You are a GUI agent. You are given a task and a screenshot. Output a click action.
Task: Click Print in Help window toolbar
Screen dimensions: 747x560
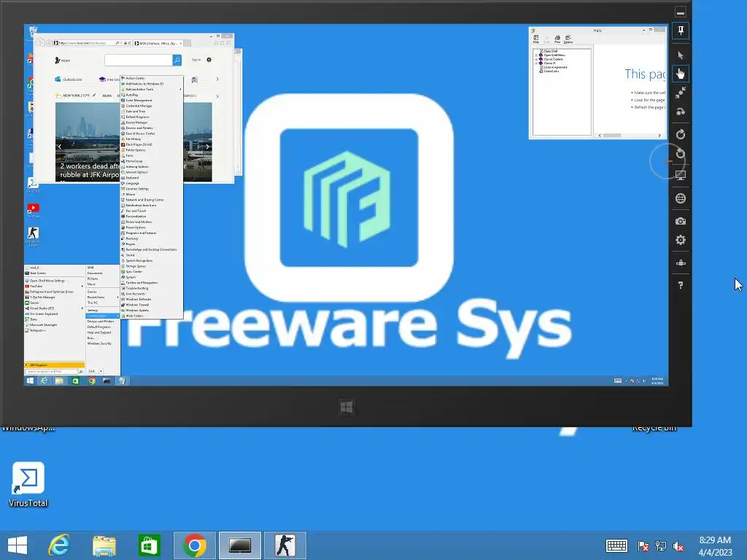point(557,39)
